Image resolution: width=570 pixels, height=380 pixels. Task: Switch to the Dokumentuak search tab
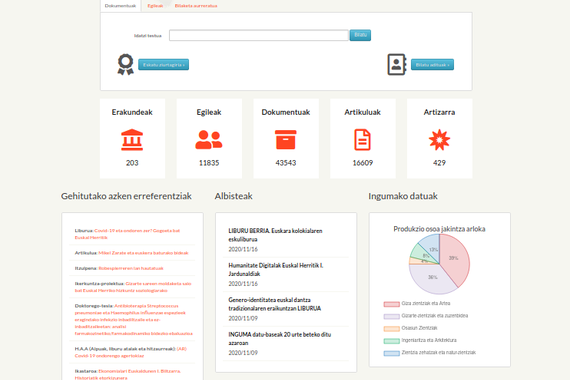point(120,6)
